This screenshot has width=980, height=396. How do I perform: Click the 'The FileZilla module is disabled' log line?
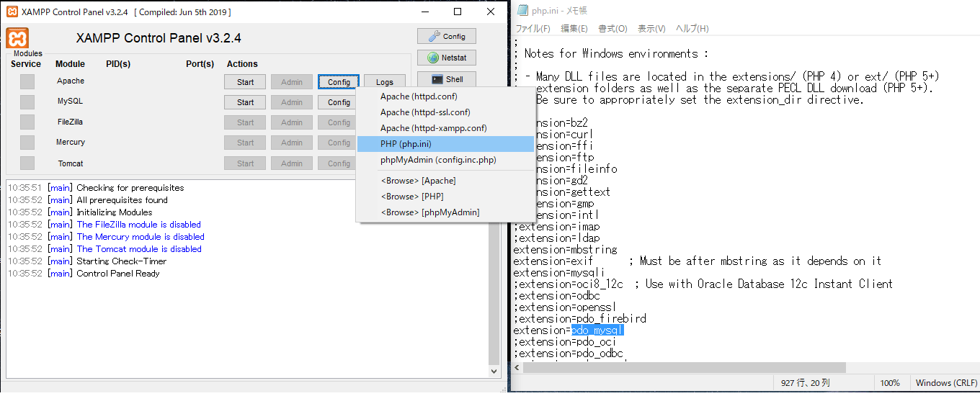pos(139,225)
